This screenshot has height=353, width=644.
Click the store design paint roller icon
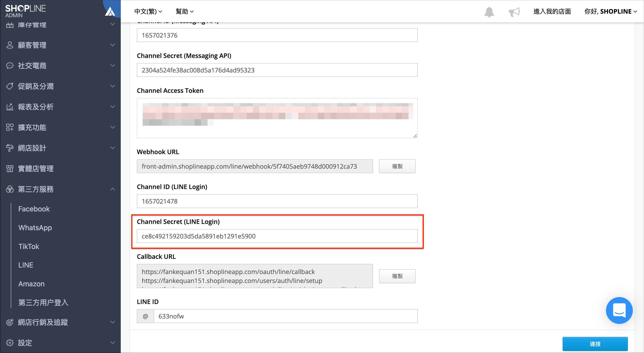tap(10, 148)
